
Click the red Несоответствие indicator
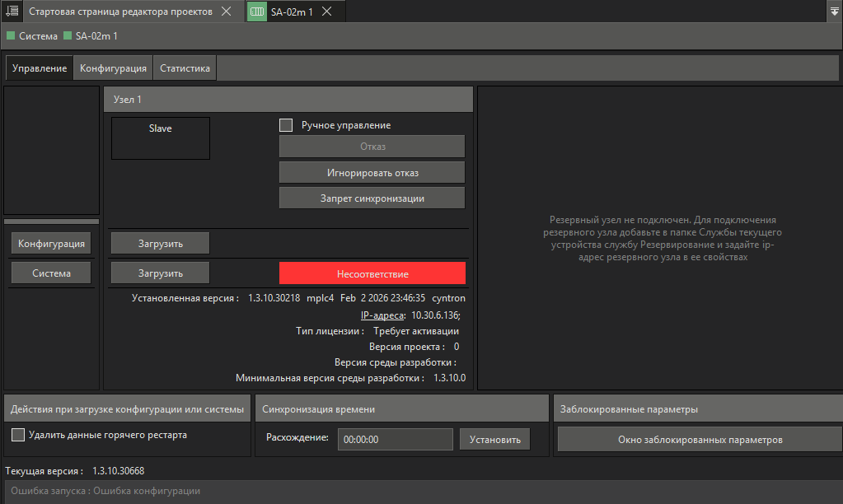(x=372, y=273)
